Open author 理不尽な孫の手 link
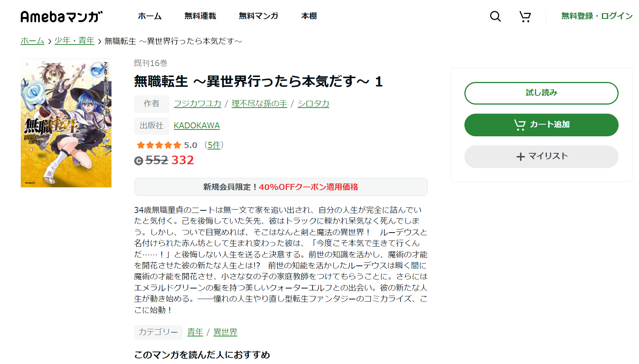 click(x=259, y=103)
